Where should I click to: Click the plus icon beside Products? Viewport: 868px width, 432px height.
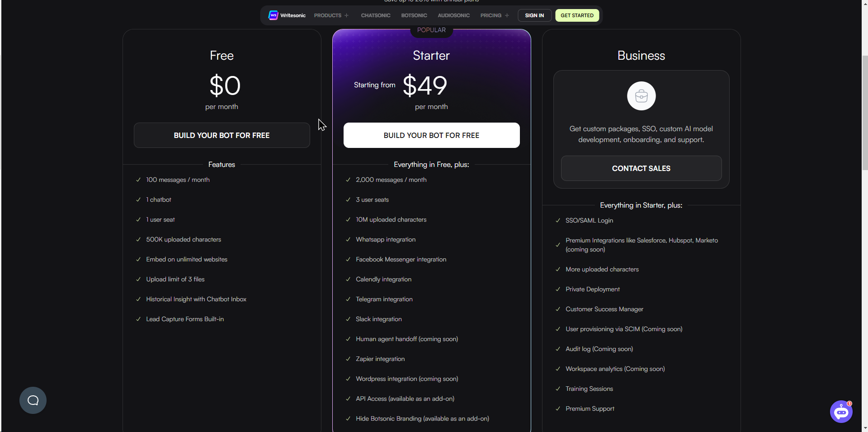pyautogui.click(x=347, y=15)
